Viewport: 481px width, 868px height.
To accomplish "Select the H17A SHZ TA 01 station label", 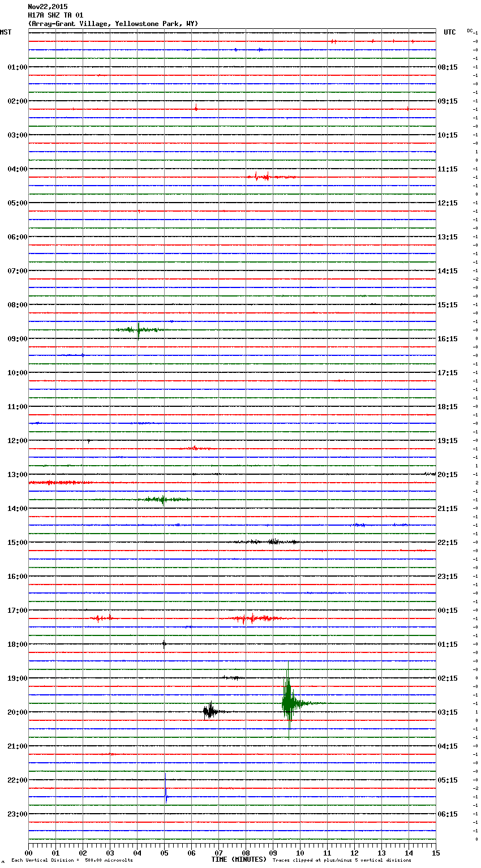I will point(55,15).
